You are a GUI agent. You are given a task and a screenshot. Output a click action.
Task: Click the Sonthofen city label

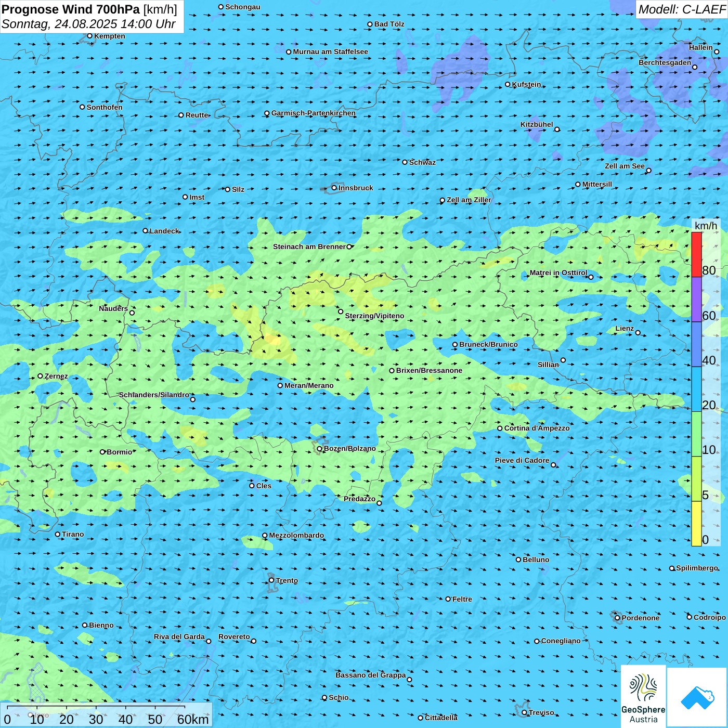pyautogui.click(x=105, y=107)
